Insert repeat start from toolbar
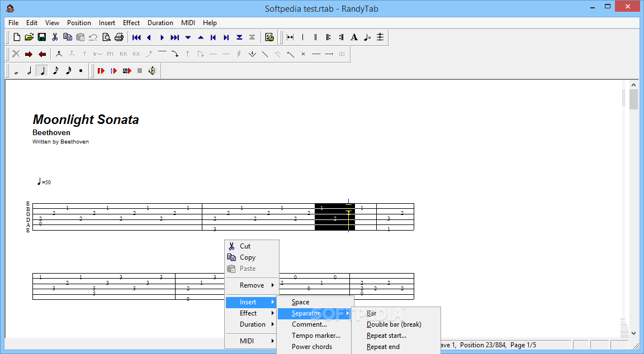 (x=328, y=37)
